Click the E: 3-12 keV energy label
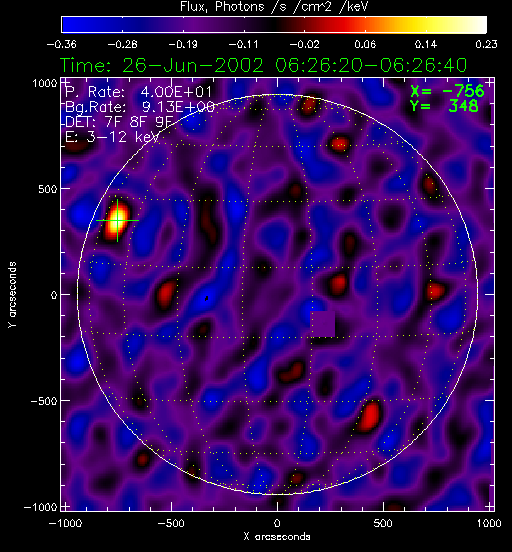The height and width of the screenshot is (552, 512). (112, 137)
